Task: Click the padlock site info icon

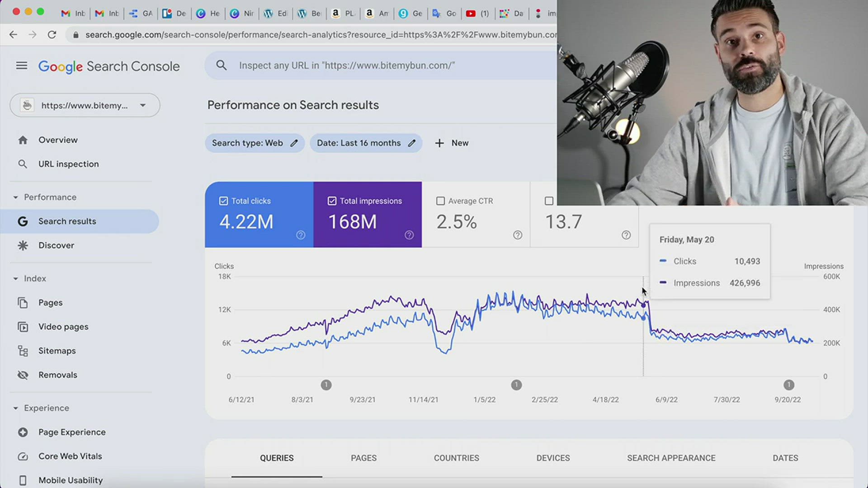Action: pos(76,35)
